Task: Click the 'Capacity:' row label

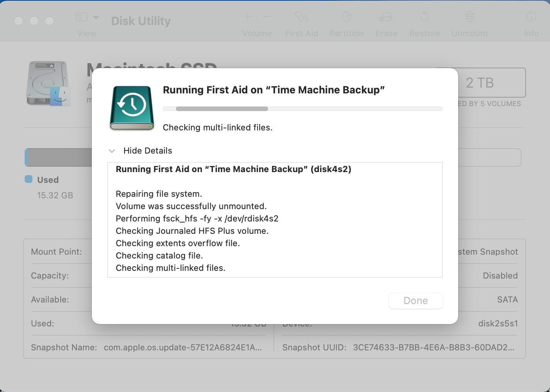Action: click(x=50, y=276)
